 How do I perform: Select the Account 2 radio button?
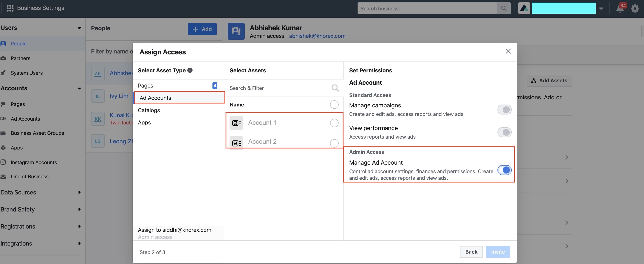[x=334, y=143]
